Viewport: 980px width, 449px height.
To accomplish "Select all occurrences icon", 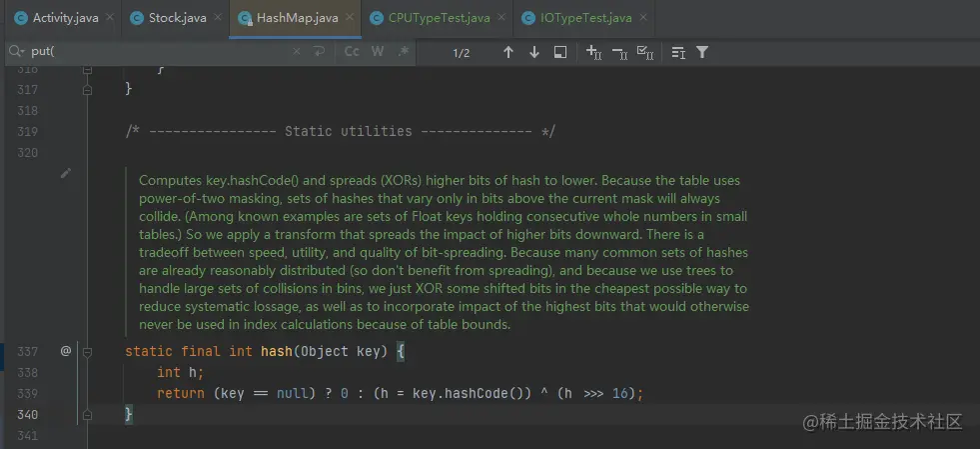I will [x=645, y=53].
